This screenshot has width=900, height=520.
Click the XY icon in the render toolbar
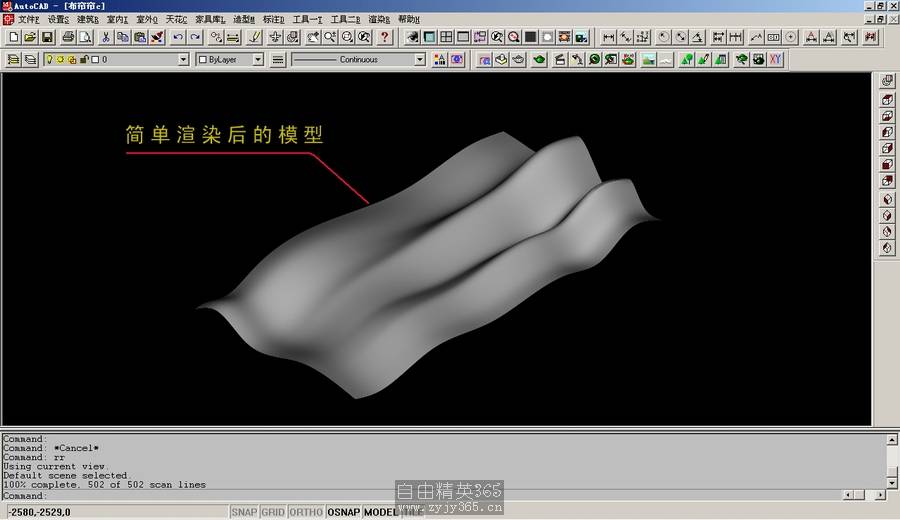coord(775,59)
